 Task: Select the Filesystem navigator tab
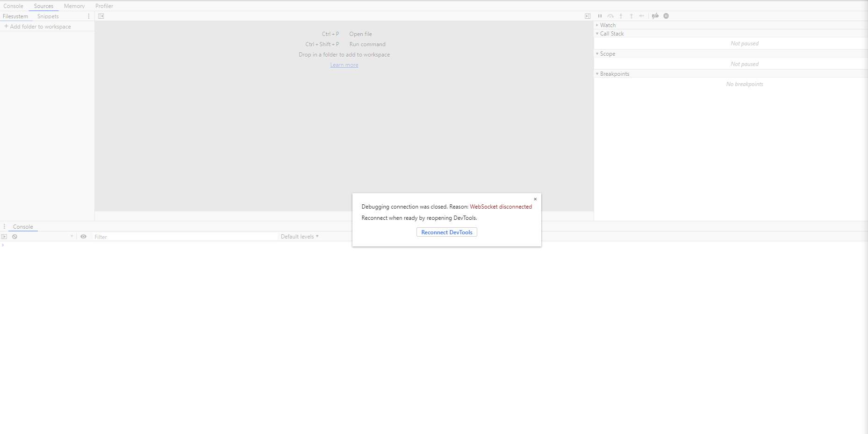[15, 16]
